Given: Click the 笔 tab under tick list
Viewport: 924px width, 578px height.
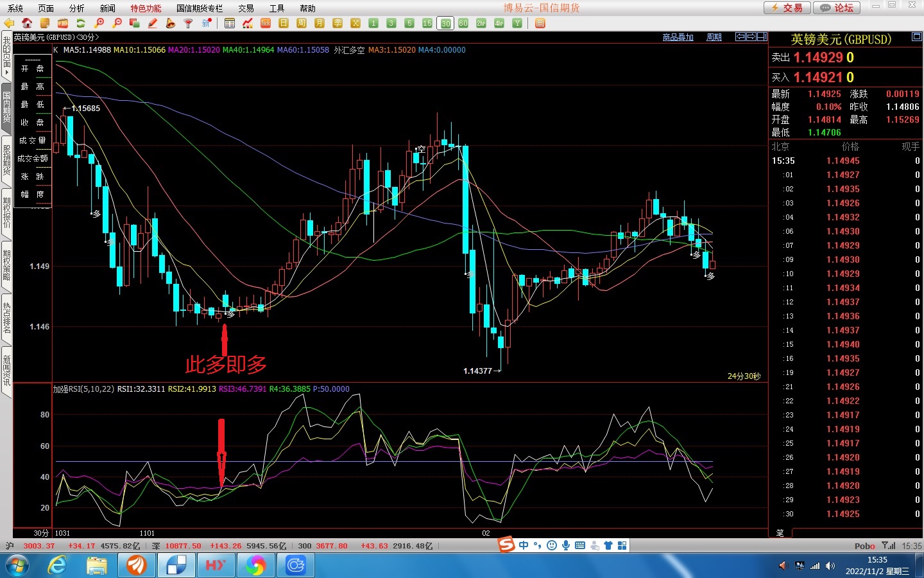Looking at the screenshot, I should point(780,533).
